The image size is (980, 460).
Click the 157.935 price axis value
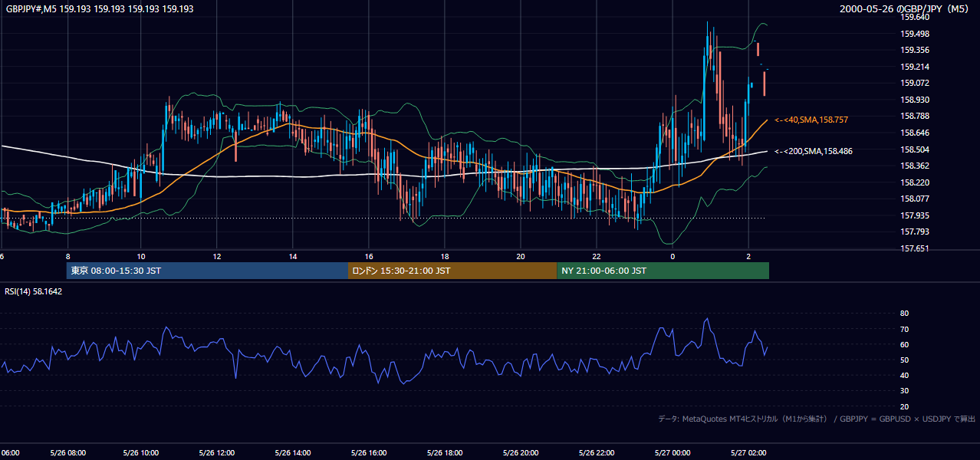[915, 215]
